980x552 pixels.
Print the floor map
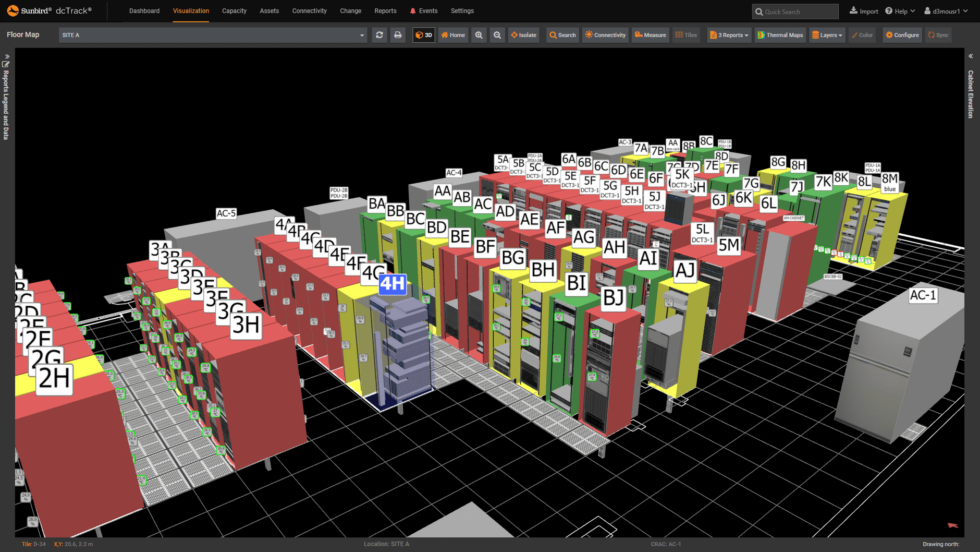pos(397,35)
